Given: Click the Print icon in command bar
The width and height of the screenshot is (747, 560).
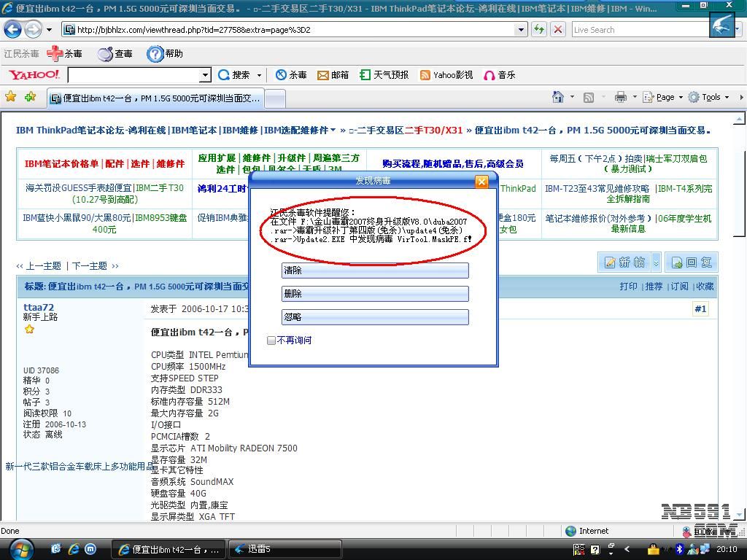Looking at the screenshot, I should [620, 97].
